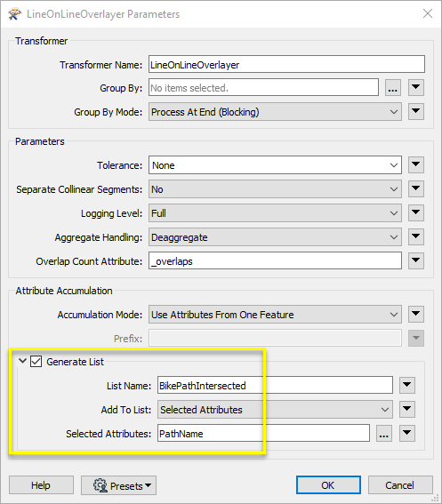Click arrow menu beside Accumulation Mode
Image resolution: width=442 pixels, height=504 pixels.
click(416, 314)
